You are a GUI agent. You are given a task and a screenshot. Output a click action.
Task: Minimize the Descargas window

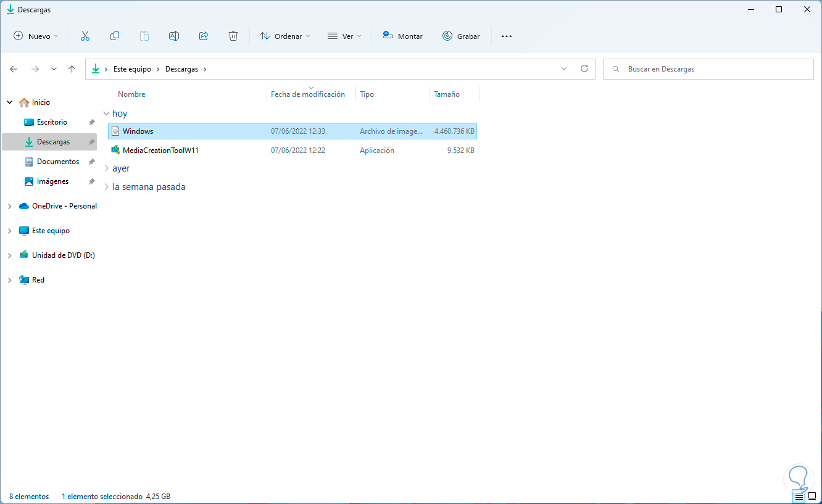[750, 9]
